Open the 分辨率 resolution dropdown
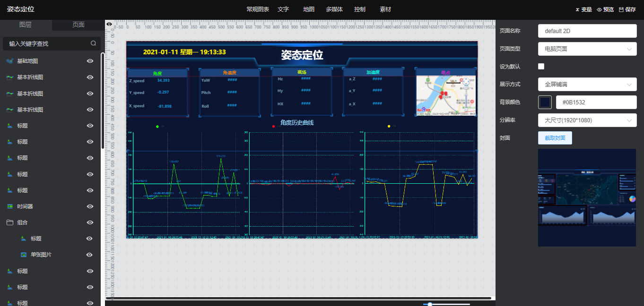Image resolution: width=644 pixels, height=306 pixels. tap(587, 120)
